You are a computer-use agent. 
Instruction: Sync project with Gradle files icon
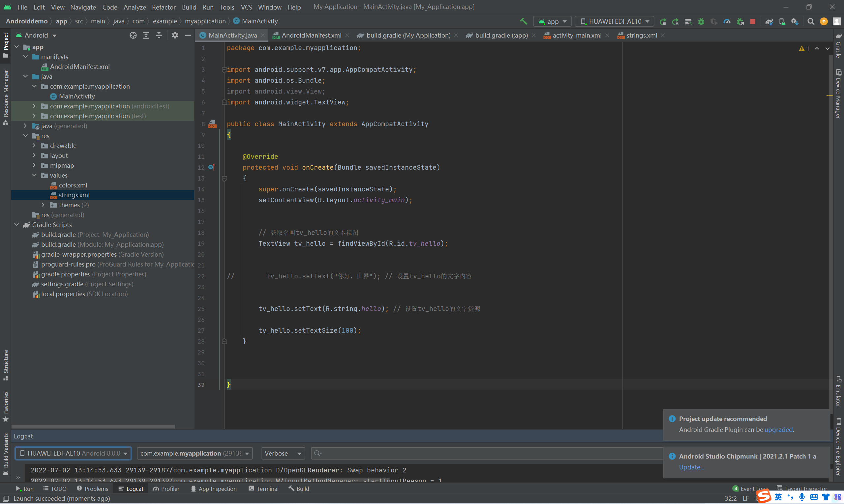pos(769,21)
